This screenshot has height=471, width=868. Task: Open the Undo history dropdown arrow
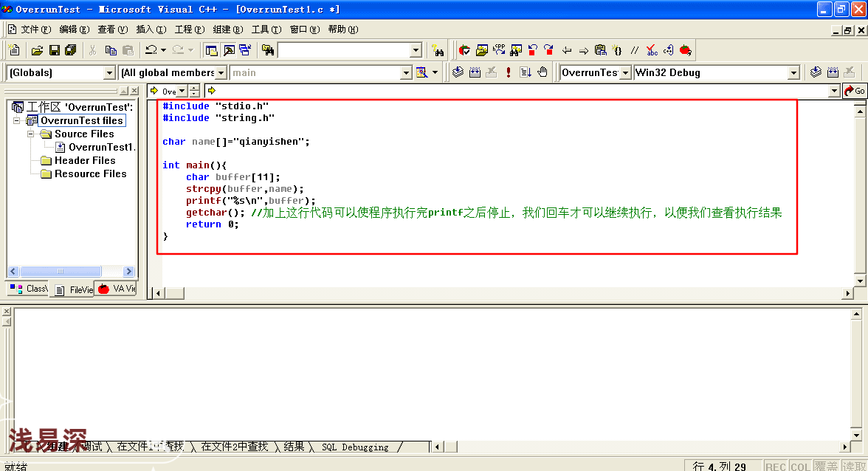coord(163,50)
